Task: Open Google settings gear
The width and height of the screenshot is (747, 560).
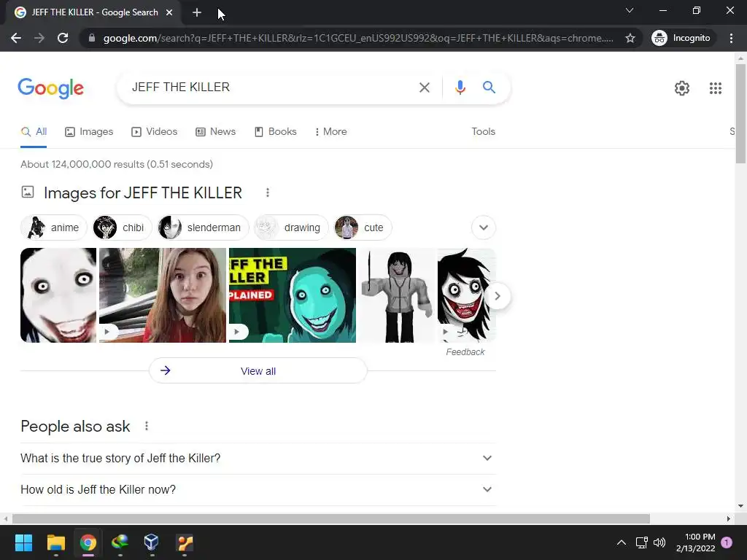Action: click(682, 88)
